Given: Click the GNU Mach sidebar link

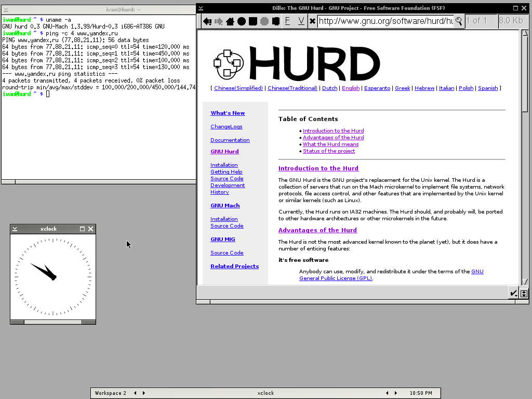Looking at the screenshot, I should [225, 206].
